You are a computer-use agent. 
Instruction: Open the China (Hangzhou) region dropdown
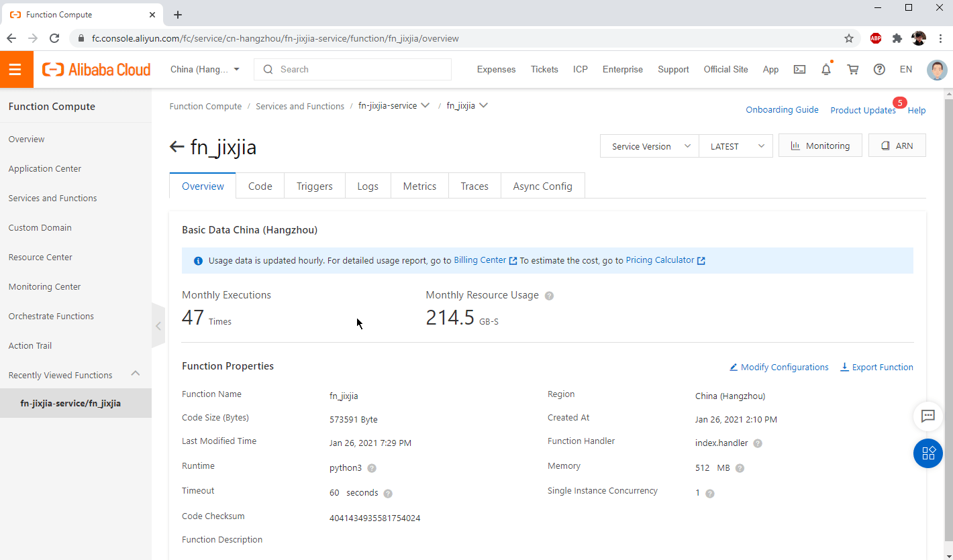pos(205,69)
